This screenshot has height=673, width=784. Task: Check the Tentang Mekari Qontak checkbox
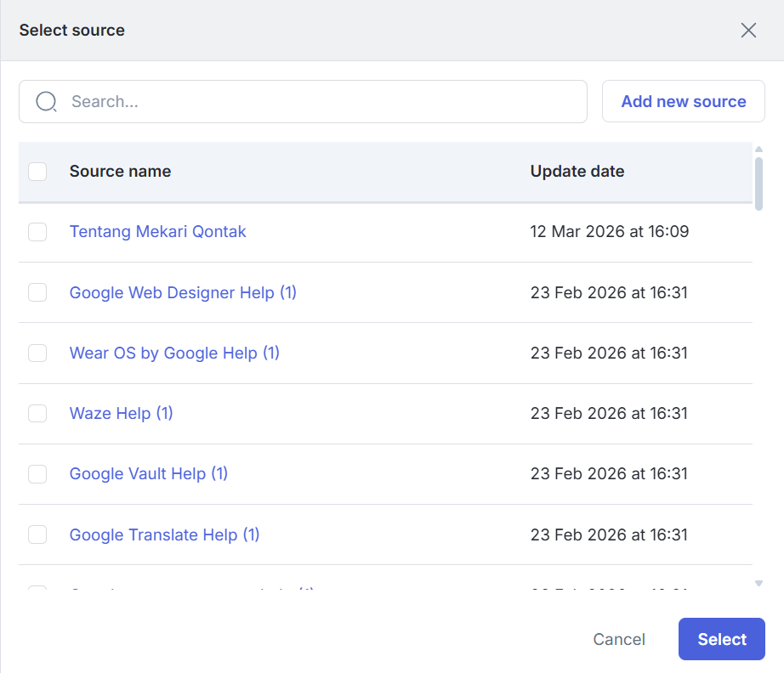[37, 232]
